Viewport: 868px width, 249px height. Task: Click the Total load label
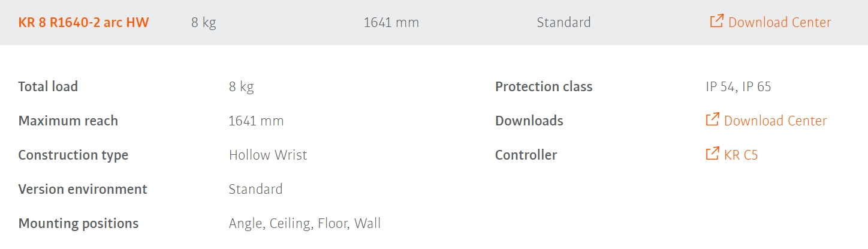(x=48, y=86)
